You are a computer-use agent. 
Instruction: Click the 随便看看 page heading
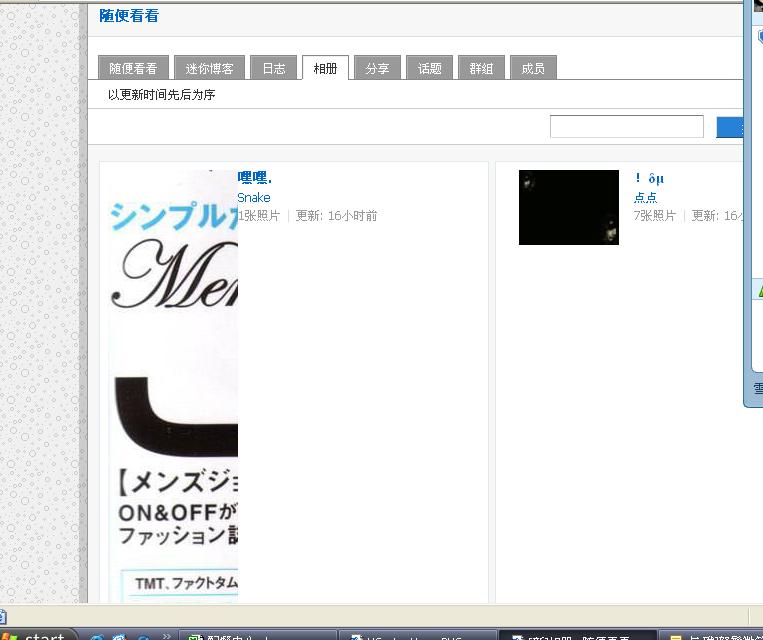pos(129,16)
